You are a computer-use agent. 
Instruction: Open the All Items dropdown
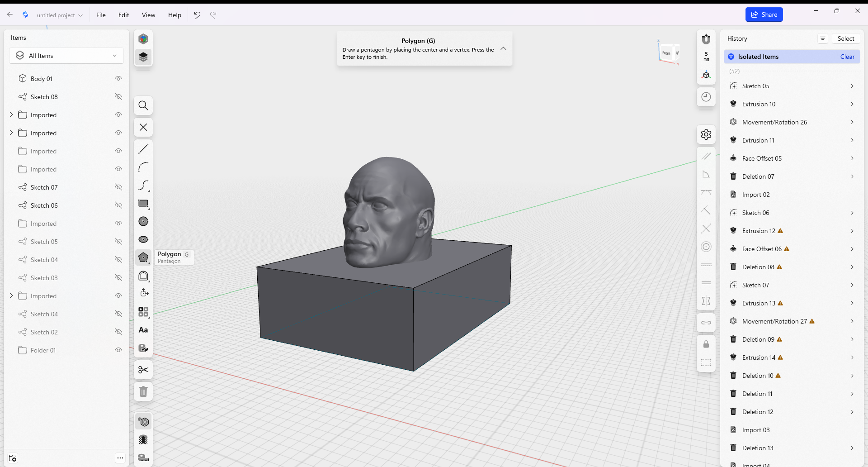pyautogui.click(x=66, y=56)
